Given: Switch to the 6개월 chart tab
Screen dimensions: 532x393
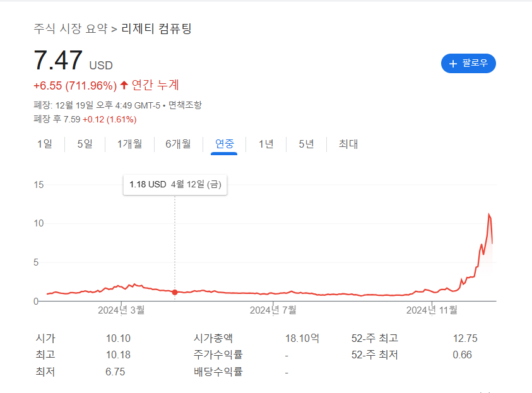Looking at the screenshot, I should 178,144.
